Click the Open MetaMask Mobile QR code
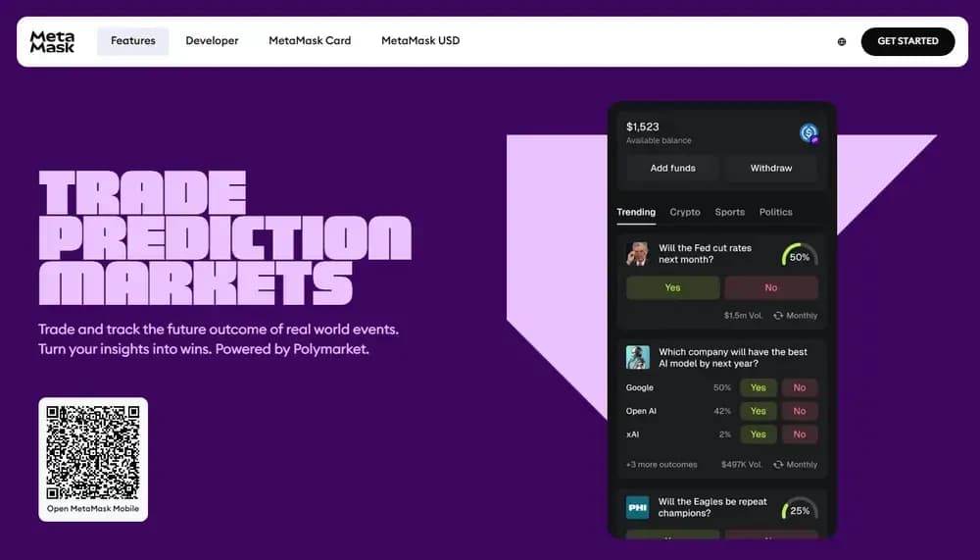 click(x=93, y=453)
